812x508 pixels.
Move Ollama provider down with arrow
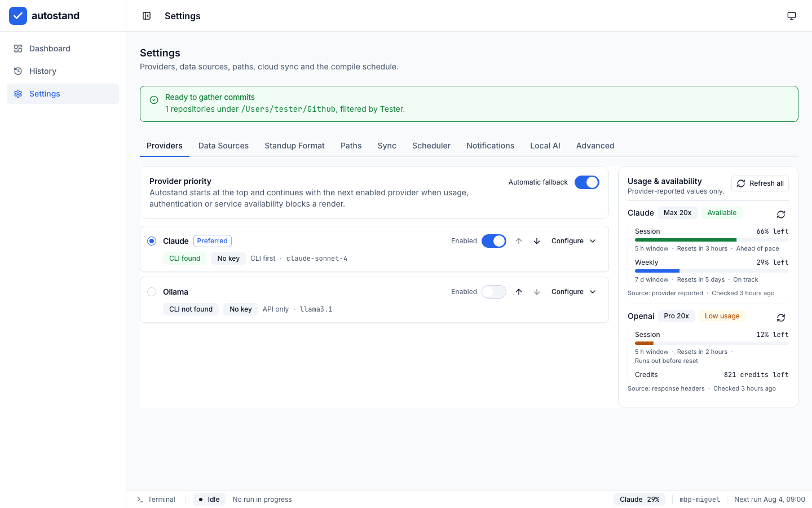(537, 292)
